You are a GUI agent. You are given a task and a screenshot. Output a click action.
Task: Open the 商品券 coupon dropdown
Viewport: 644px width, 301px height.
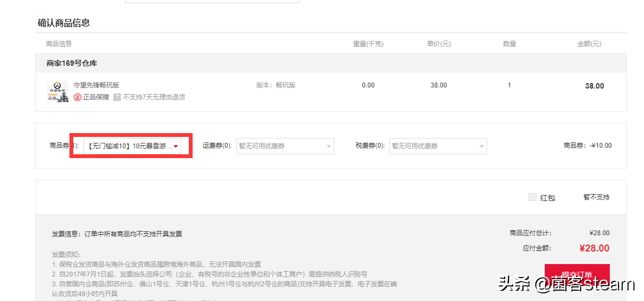coord(132,146)
